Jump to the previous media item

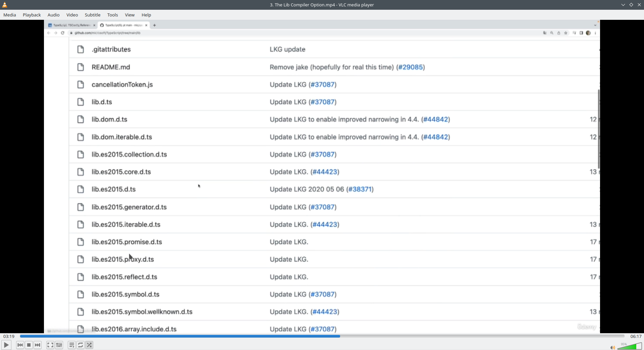pos(20,345)
